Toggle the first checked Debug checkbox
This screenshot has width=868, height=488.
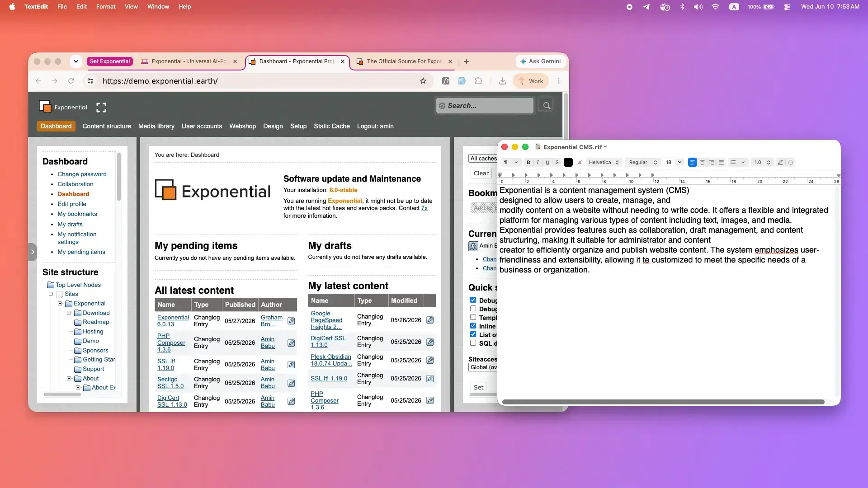pos(473,300)
